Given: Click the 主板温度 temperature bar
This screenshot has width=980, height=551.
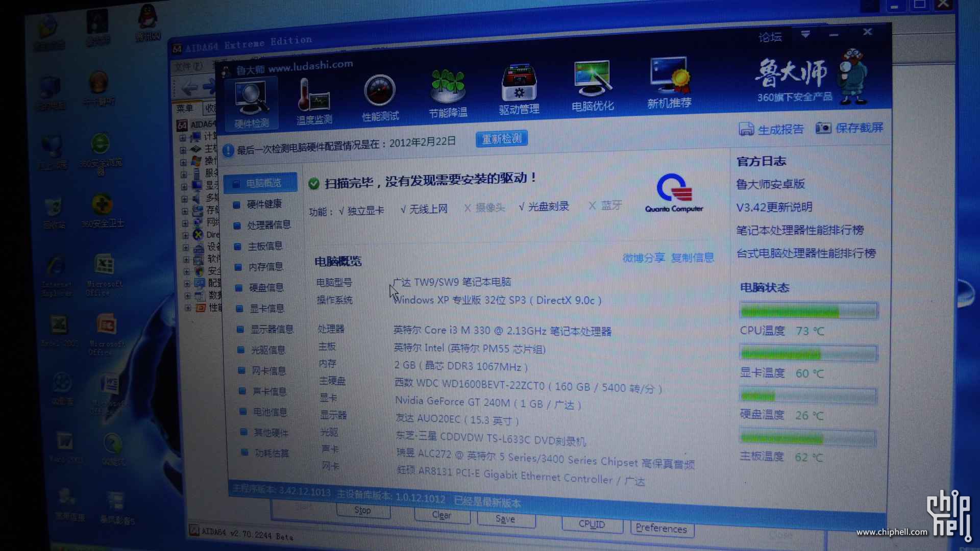Looking at the screenshot, I should tap(807, 438).
